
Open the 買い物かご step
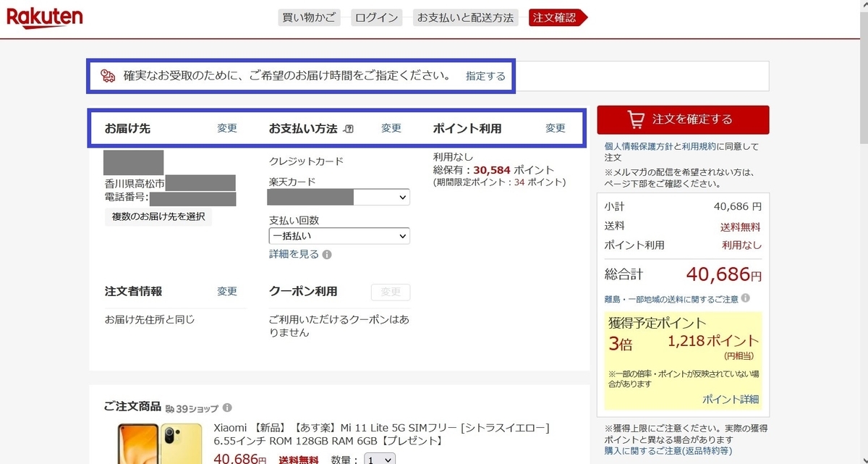pyautogui.click(x=309, y=17)
